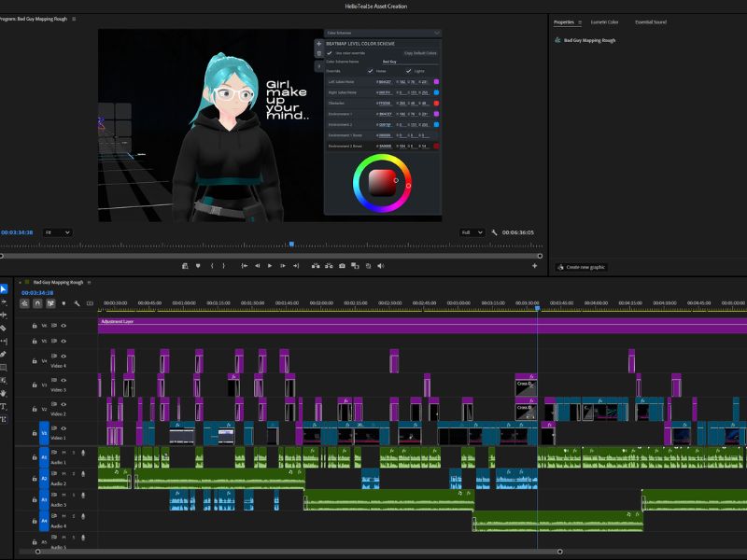Image resolution: width=747 pixels, height=560 pixels.
Task: Click the Program monitor zoom scrollbar
Action: pyautogui.click(x=271, y=256)
